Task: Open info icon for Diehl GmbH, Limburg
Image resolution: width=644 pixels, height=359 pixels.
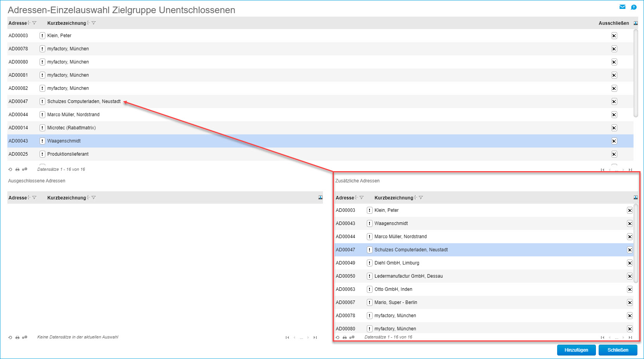Action: [x=369, y=263]
